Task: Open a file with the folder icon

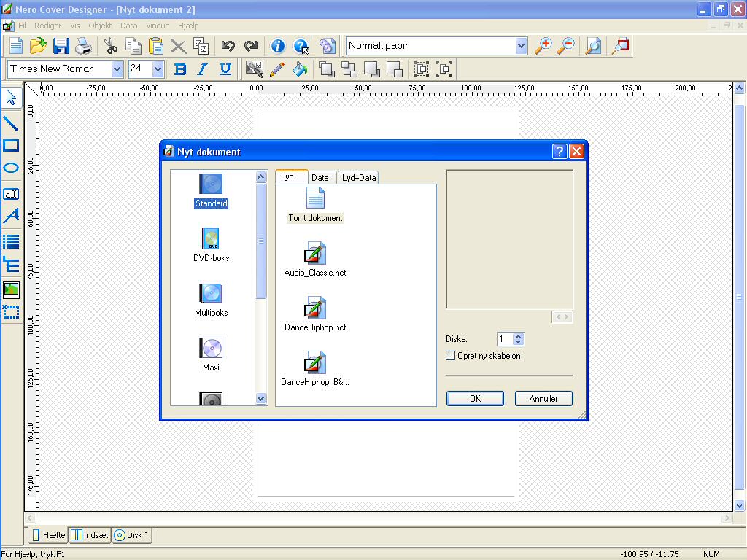Action: 38,46
